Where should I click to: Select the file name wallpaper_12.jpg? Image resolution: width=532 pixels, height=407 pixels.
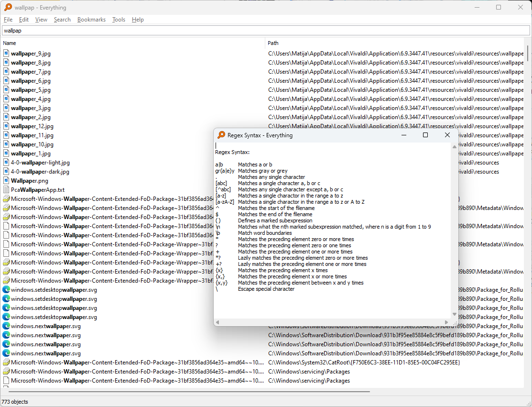[x=32, y=126]
